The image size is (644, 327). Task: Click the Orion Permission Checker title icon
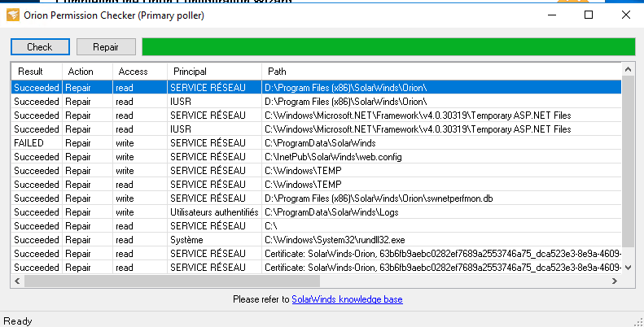(x=13, y=15)
